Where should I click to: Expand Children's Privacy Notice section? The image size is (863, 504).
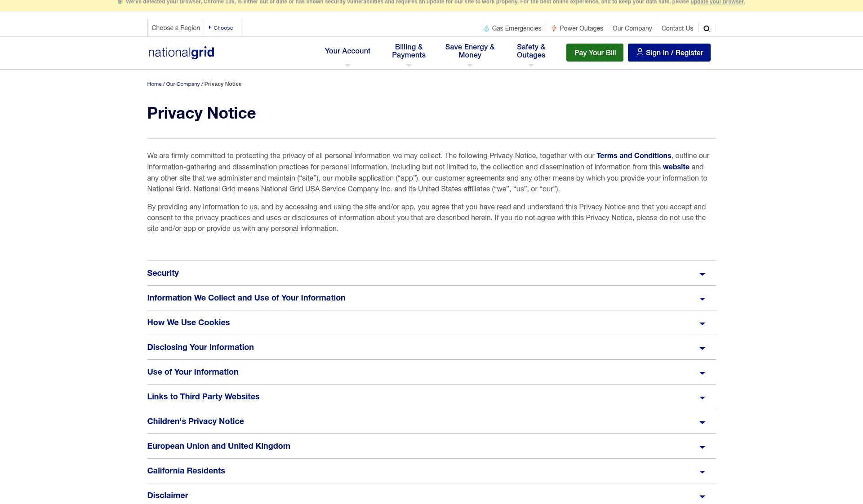coord(431,421)
